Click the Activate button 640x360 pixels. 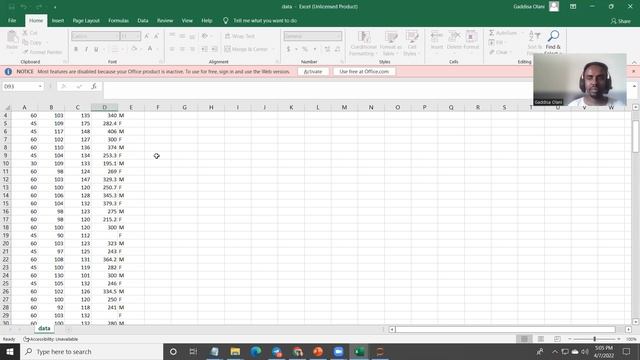(313, 71)
